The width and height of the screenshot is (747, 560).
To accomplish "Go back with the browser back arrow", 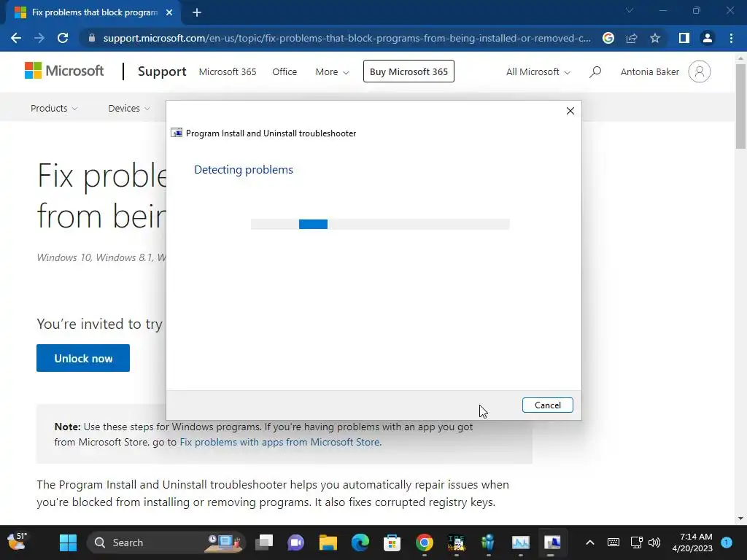I will coord(16,38).
